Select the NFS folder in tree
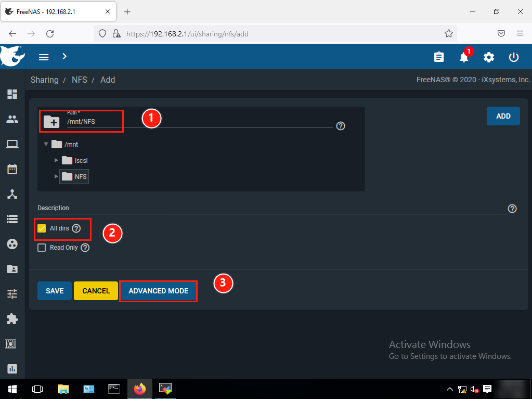 point(74,177)
